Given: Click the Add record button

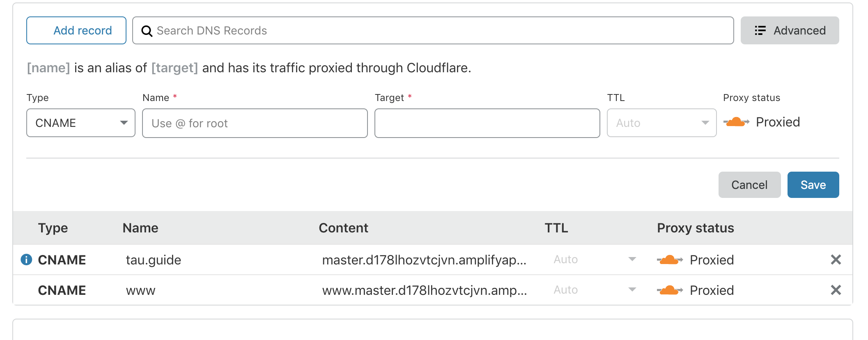Looking at the screenshot, I should coord(76,30).
